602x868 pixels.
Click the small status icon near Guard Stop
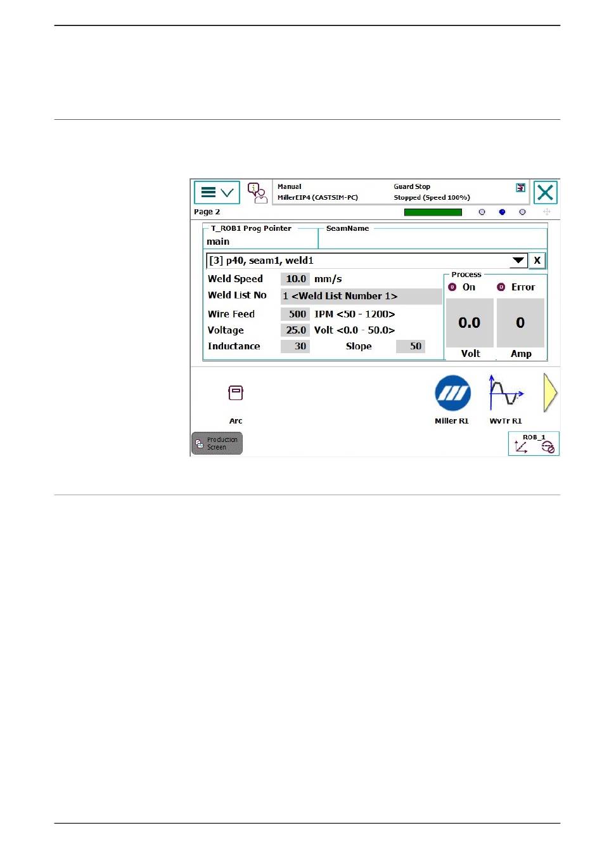(x=520, y=188)
